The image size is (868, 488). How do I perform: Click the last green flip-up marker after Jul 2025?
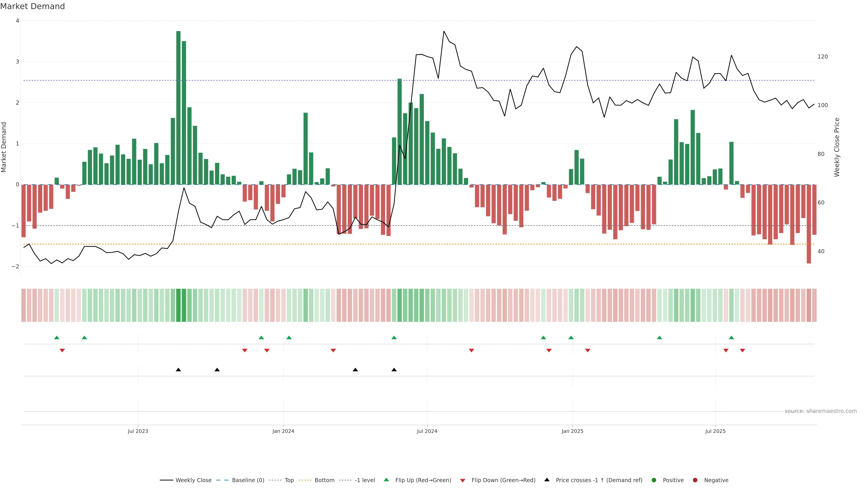pos(731,338)
